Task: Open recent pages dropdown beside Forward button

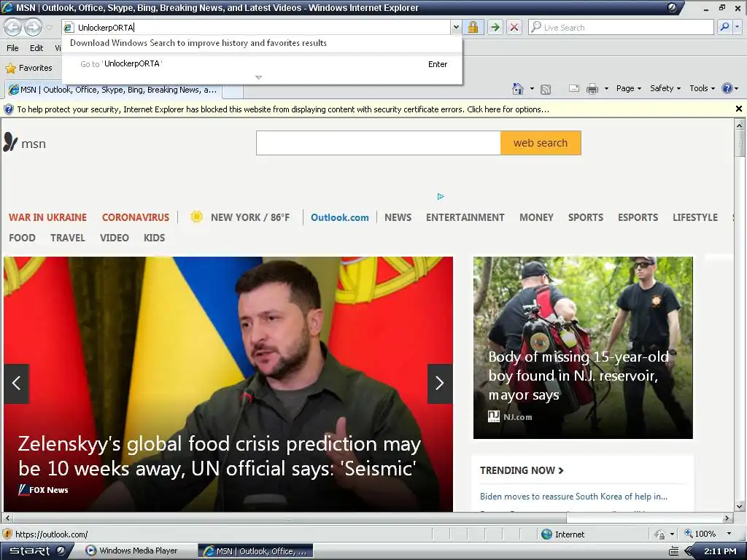Action: pyautogui.click(x=49, y=27)
